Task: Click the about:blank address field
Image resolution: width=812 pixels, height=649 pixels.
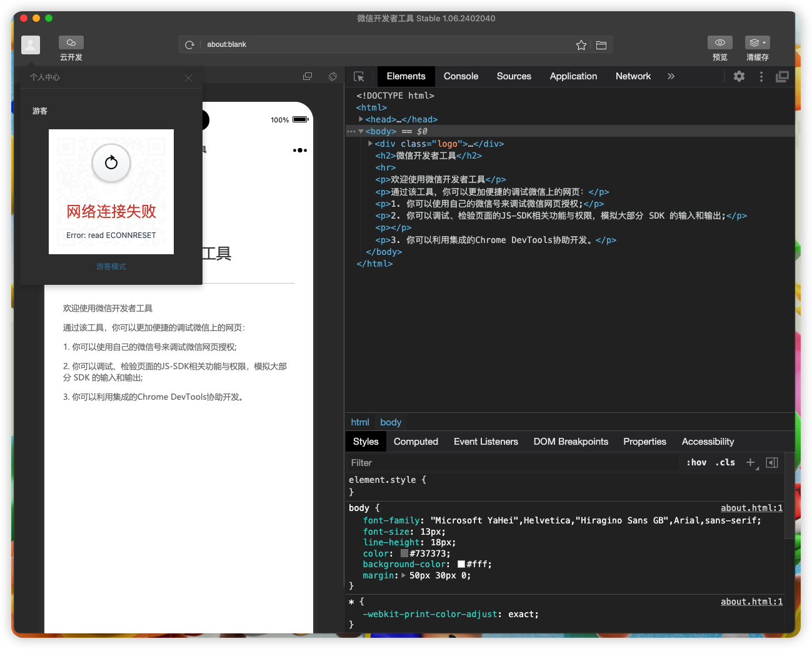Action: tap(388, 44)
